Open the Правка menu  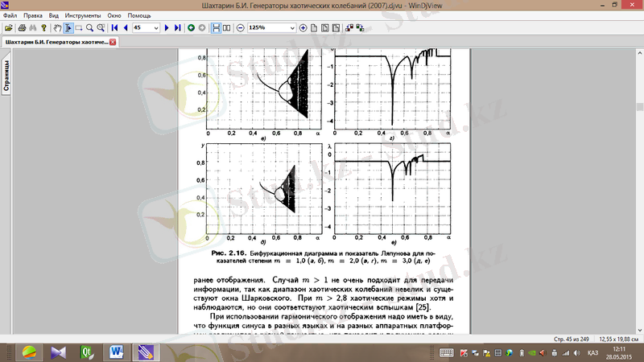33,15
